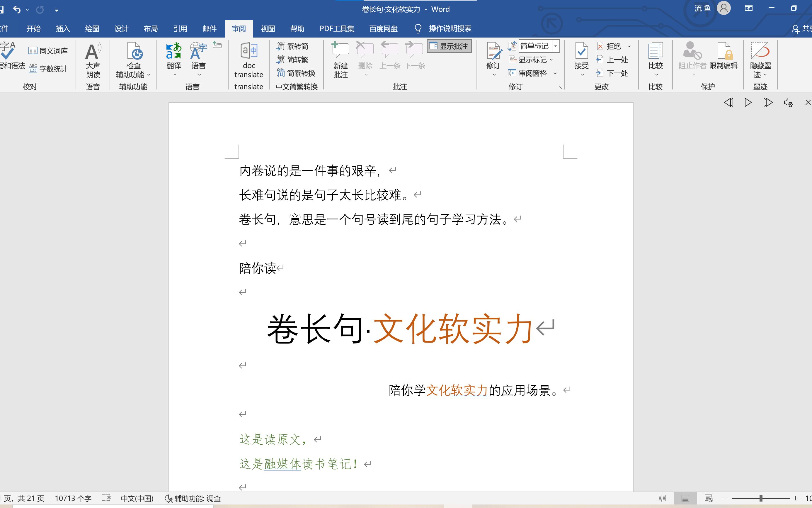Switch to Web Layout view
Screen dimensions: 812x508
coord(709,498)
